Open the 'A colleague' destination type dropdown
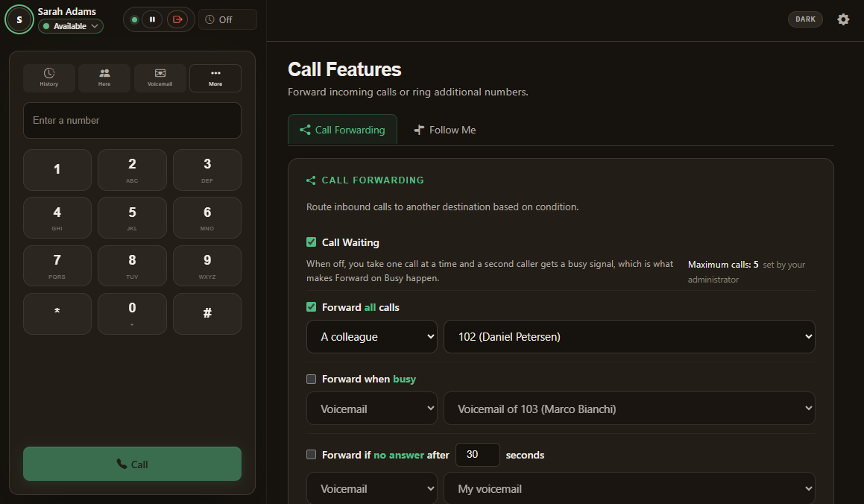This screenshot has height=504, width=864. click(x=372, y=336)
